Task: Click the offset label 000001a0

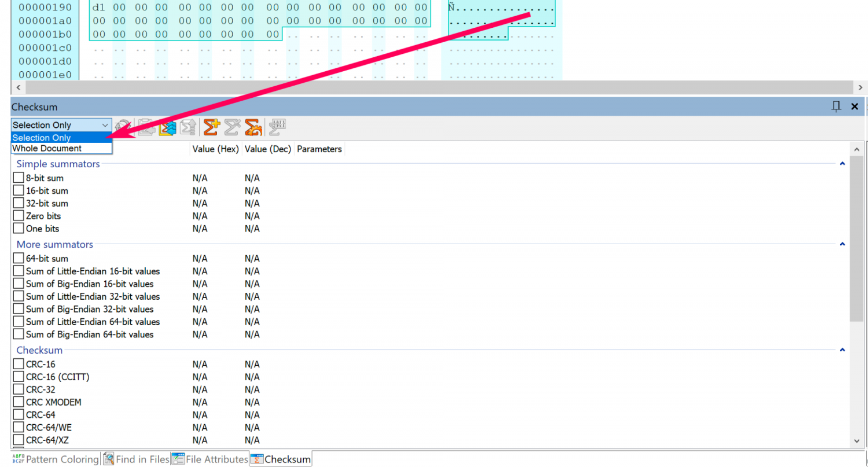Action: 45,21
